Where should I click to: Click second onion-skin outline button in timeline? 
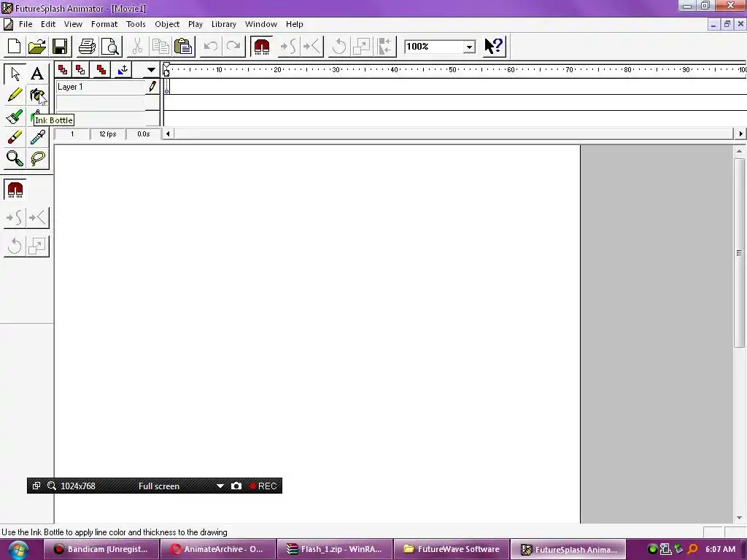(x=80, y=69)
